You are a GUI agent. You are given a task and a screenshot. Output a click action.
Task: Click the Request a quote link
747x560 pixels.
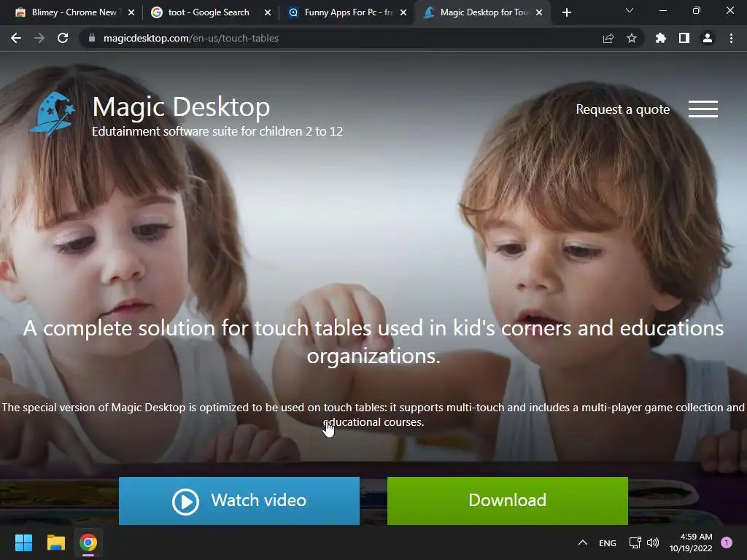click(623, 109)
